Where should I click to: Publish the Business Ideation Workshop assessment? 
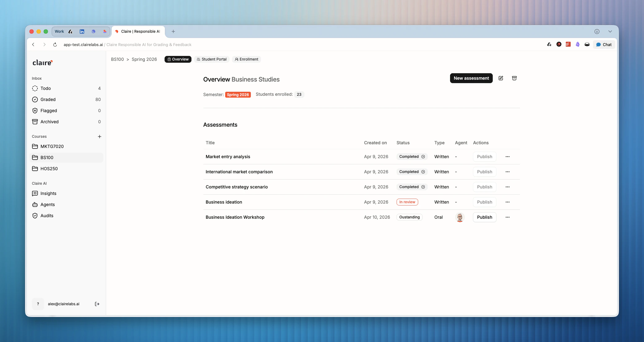[x=484, y=217]
